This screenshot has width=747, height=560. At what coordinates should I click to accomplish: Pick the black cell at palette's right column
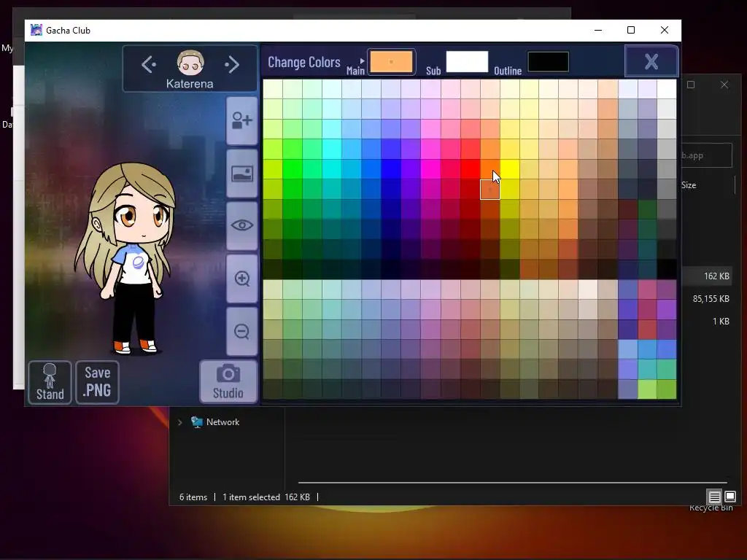click(x=667, y=269)
